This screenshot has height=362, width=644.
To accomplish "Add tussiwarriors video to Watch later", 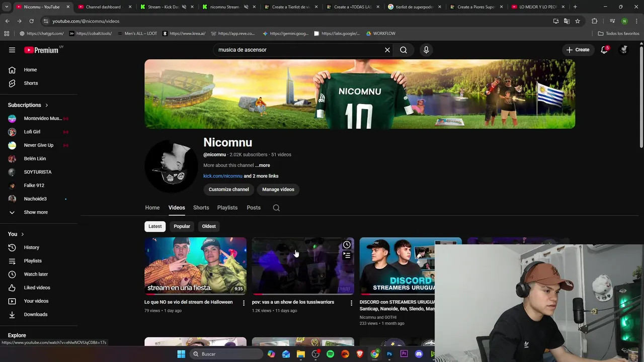I will (x=347, y=245).
